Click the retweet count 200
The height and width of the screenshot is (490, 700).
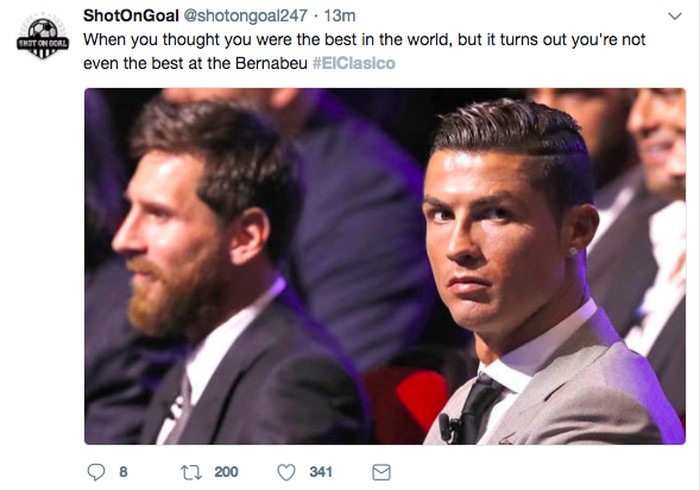(226, 471)
